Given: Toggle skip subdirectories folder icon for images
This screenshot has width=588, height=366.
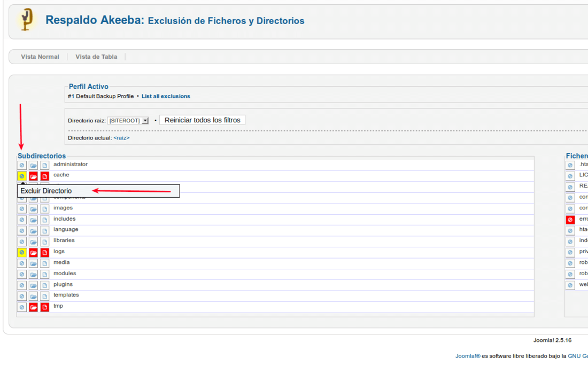Looking at the screenshot, I should coord(33,209).
